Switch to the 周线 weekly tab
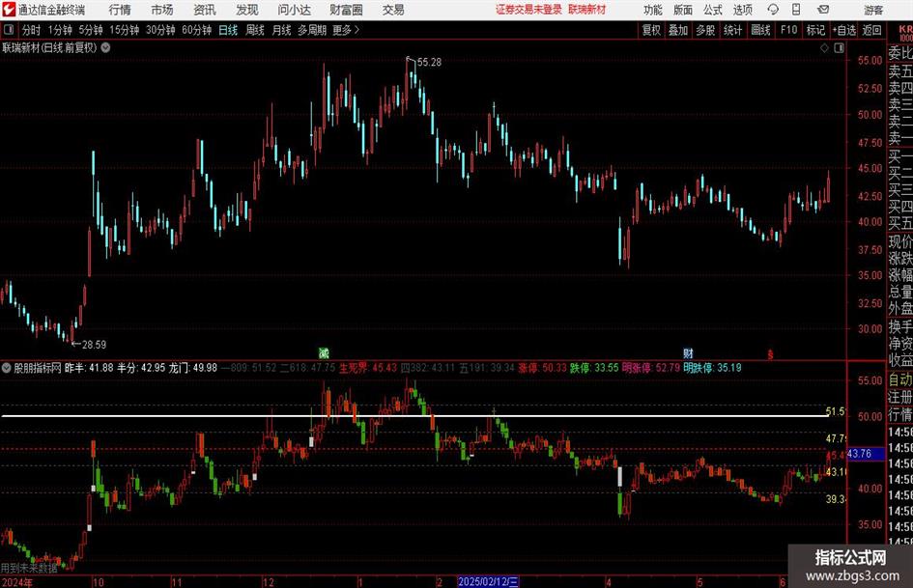This screenshot has height=588, width=913. click(x=255, y=30)
